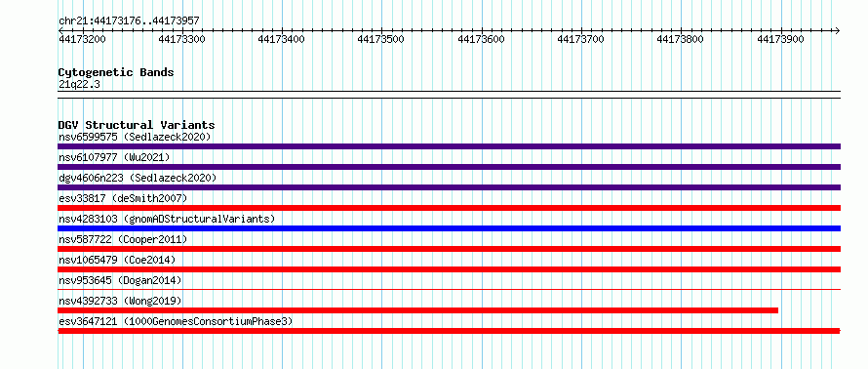Click the nsv953645 (Dogan2014) label

coord(120,280)
